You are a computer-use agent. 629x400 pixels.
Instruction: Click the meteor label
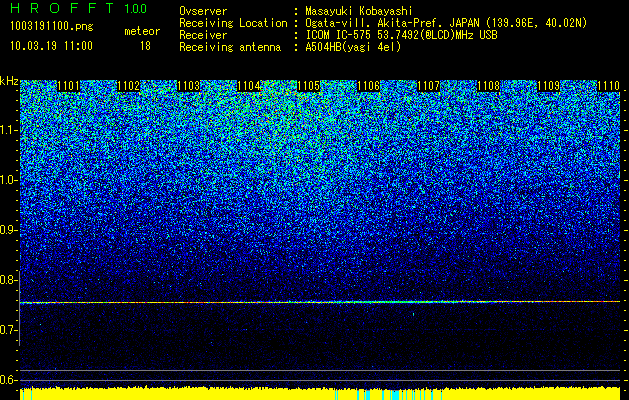point(142,31)
